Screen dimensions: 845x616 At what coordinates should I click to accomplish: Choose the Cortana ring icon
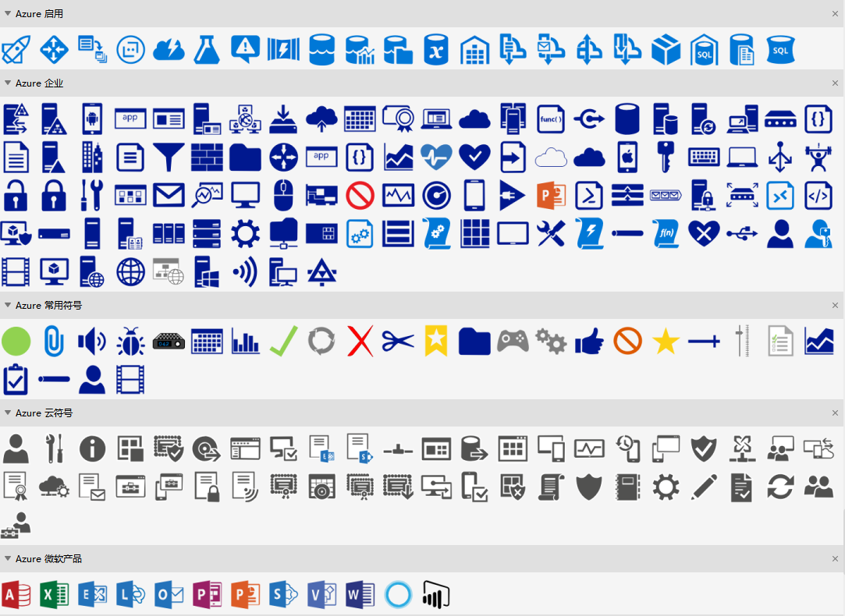click(398, 594)
